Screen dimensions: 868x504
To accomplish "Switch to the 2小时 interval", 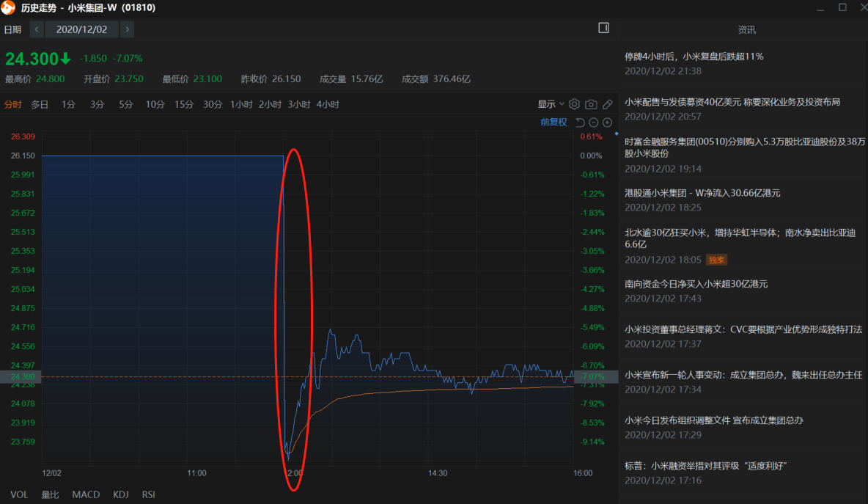I will (x=270, y=104).
